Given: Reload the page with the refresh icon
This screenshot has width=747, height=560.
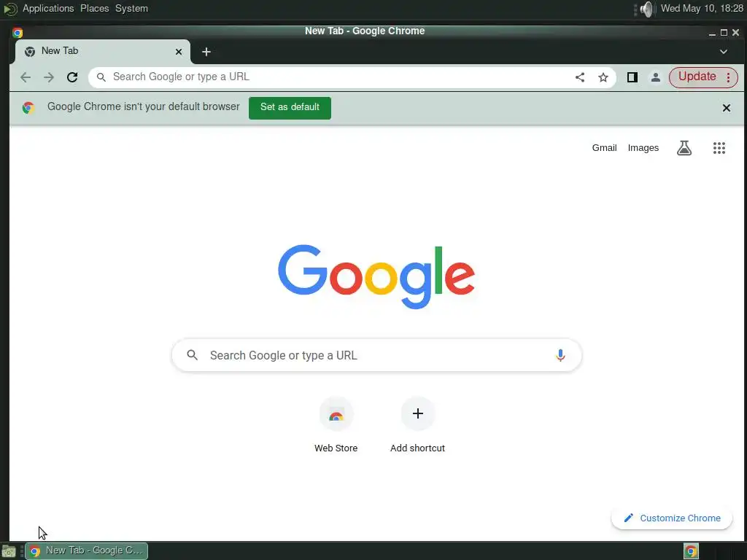Looking at the screenshot, I should (72, 77).
